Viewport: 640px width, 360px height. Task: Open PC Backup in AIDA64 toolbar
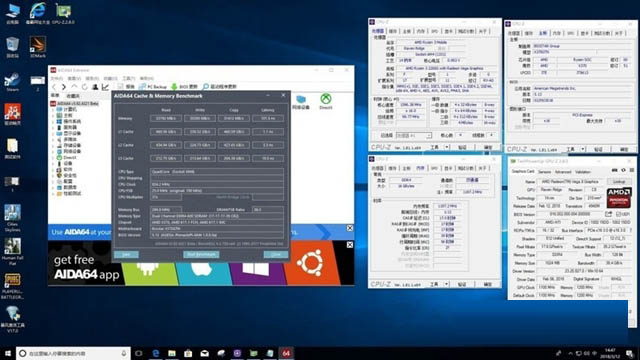tap(153, 87)
